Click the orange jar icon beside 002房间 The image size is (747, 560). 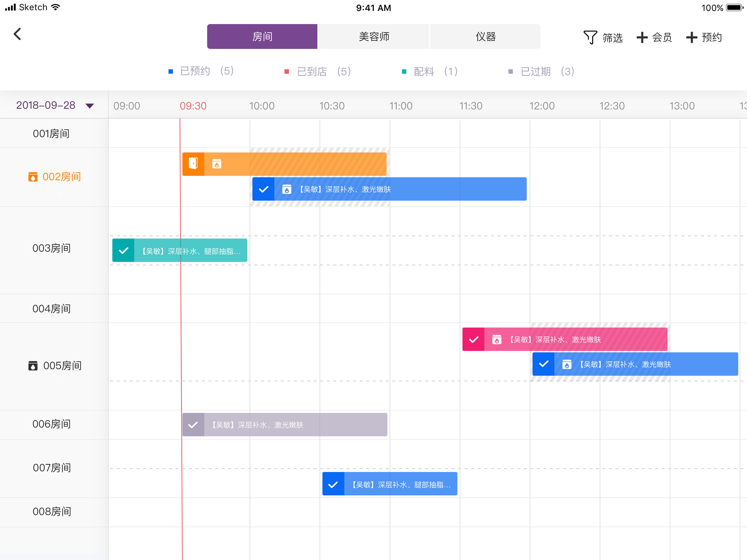33,177
